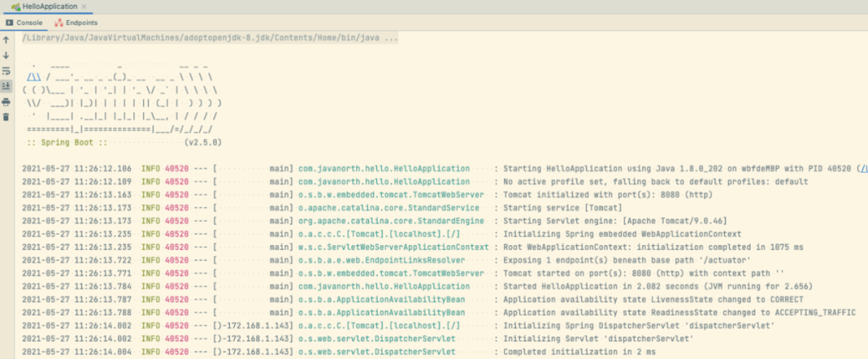Click the Started HelloApplication log message
The width and height of the screenshot is (868, 359).
coord(657,286)
